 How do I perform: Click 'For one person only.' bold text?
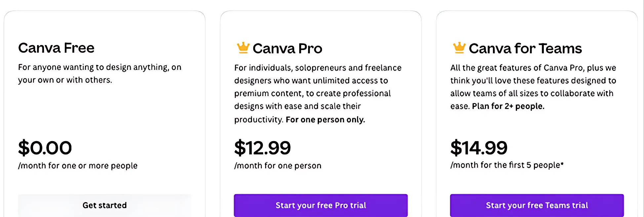click(x=325, y=120)
